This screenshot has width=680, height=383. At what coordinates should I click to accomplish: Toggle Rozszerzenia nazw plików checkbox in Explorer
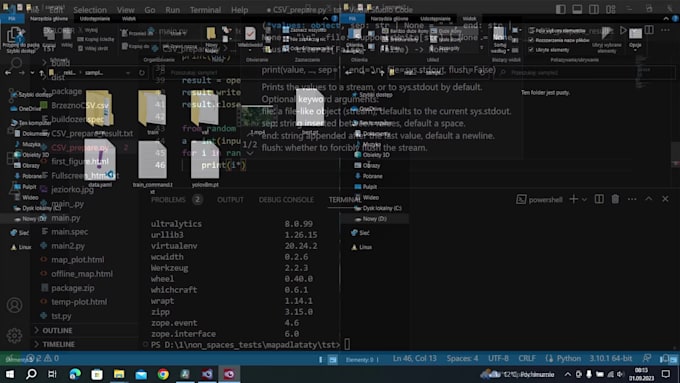coord(531,40)
